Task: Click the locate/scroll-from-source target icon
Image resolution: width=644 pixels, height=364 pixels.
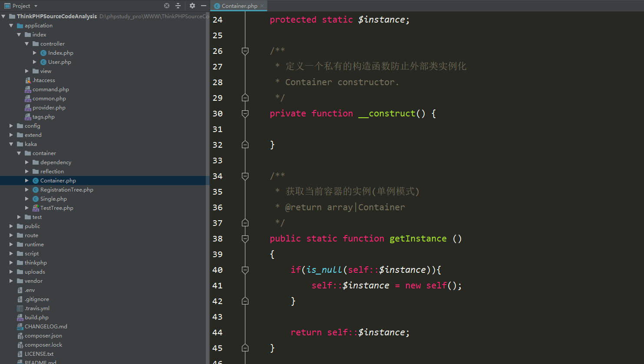Action: 167,6
